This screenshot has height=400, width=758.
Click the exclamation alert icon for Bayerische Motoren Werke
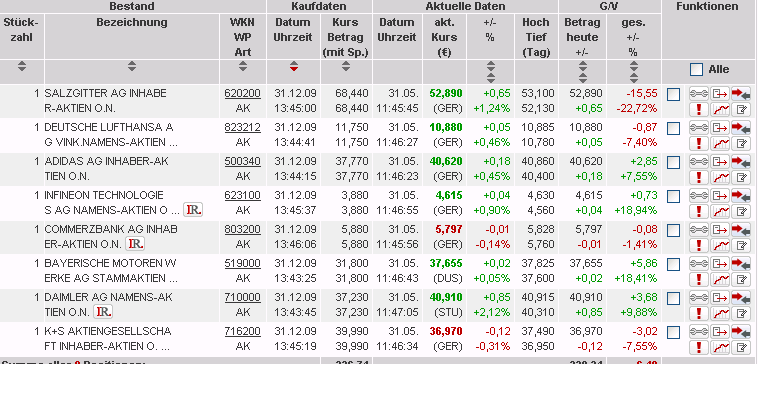click(x=699, y=280)
